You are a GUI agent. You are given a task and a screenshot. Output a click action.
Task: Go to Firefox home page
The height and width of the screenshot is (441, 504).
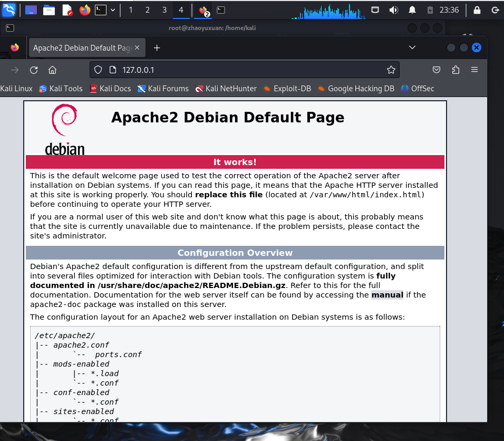52,70
